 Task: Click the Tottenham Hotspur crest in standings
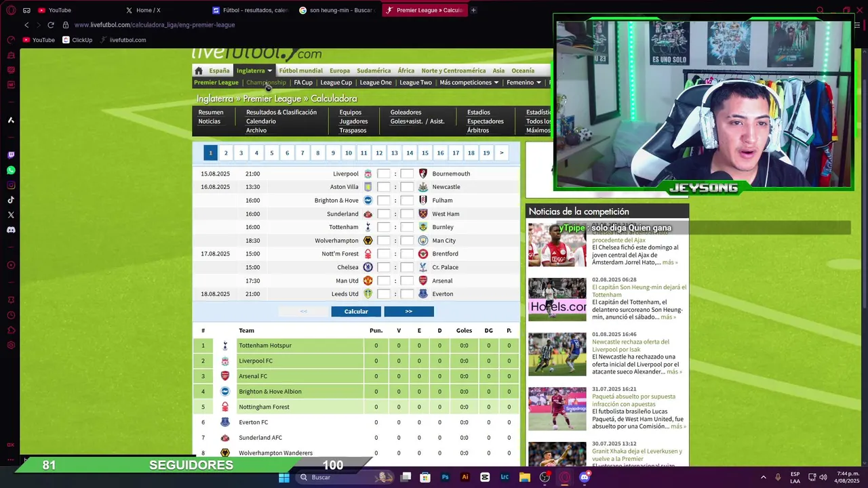[225, 346]
